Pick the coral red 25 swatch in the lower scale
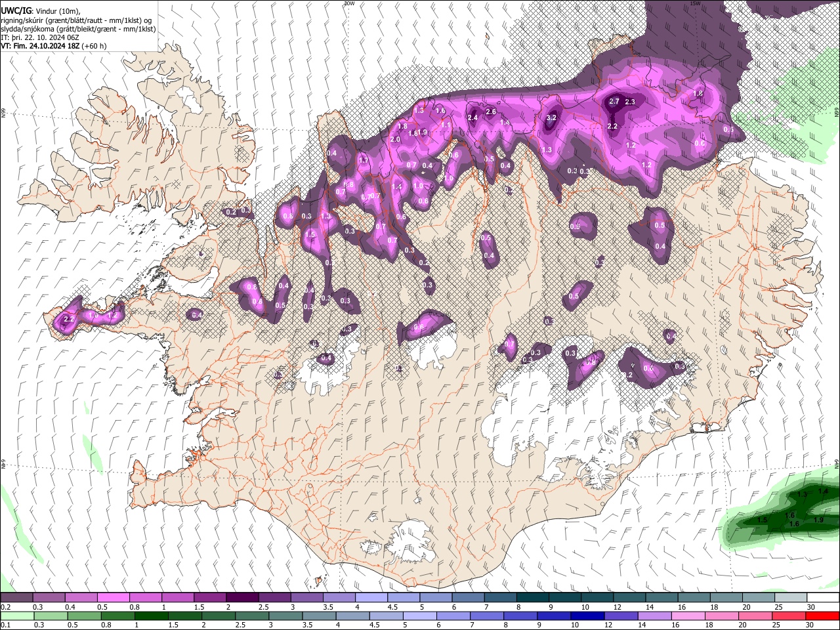The height and width of the screenshot is (630, 840). [789, 616]
